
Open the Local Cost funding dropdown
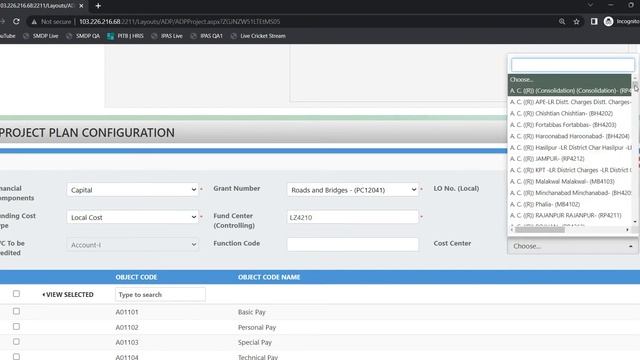(133, 217)
